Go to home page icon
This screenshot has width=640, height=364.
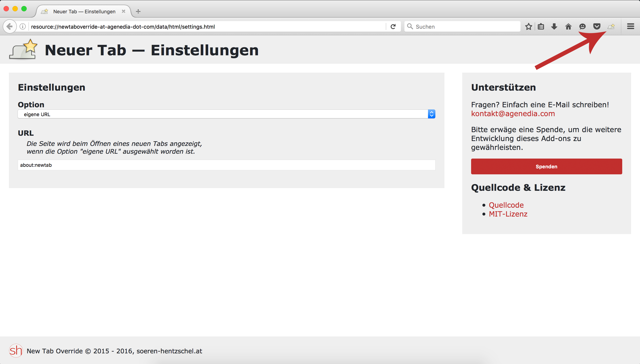[568, 26]
